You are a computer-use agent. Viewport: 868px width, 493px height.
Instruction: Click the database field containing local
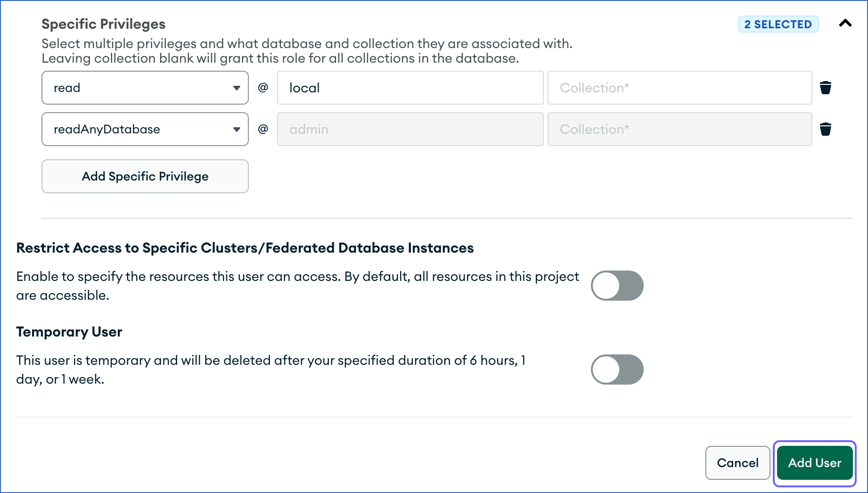click(410, 88)
